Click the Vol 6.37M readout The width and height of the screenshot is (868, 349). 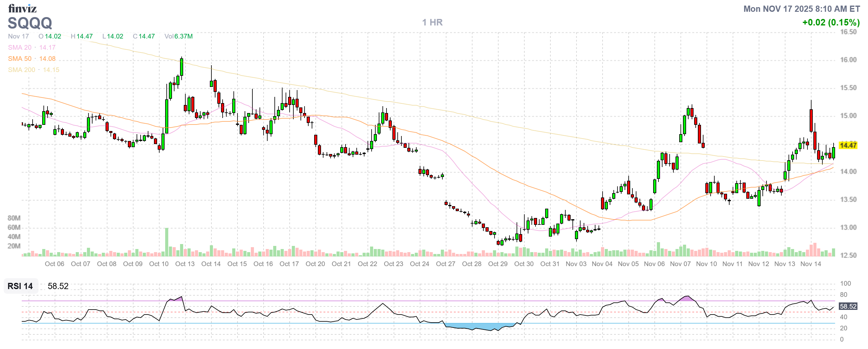click(x=178, y=36)
